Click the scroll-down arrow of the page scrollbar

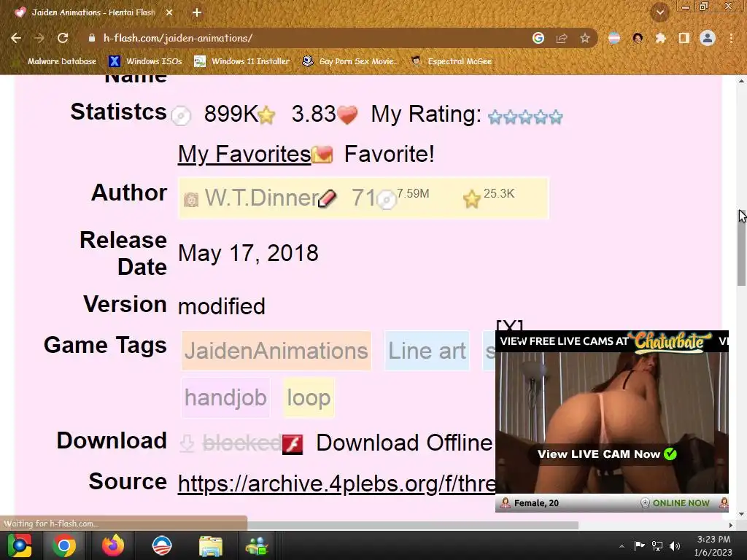pyautogui.click(x=741, y=514)
